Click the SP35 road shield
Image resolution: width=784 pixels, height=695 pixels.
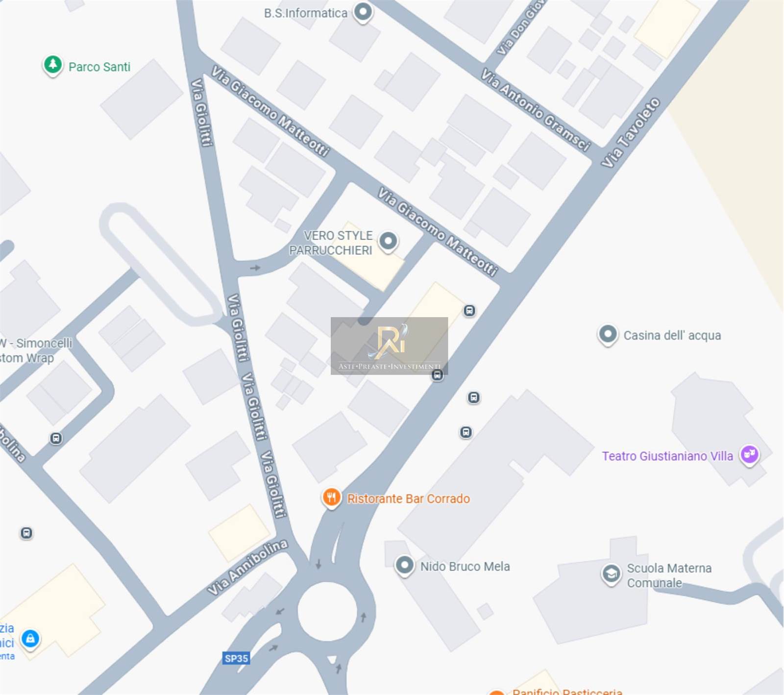(236, 658)
